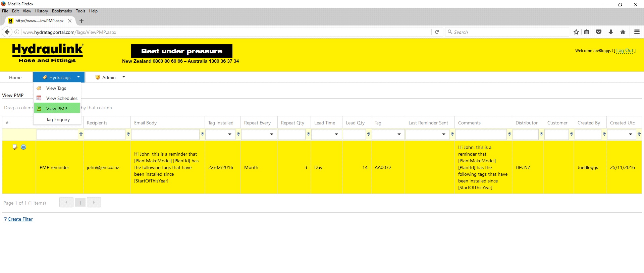Open the filter menu icon for the Repeat Qty column
The height and width of the screenshot is (273, 644).
point(308,134)
